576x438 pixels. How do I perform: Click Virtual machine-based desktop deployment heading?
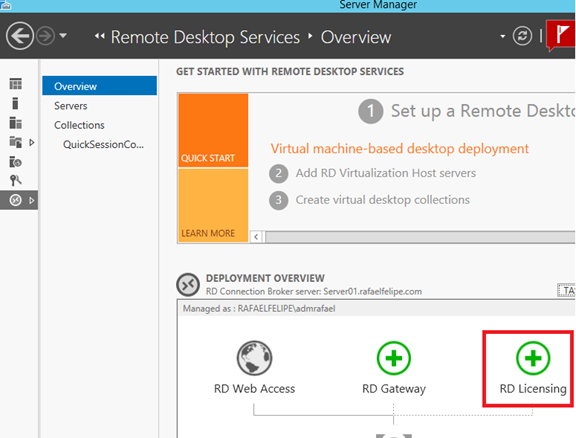(x=400, y=149)
